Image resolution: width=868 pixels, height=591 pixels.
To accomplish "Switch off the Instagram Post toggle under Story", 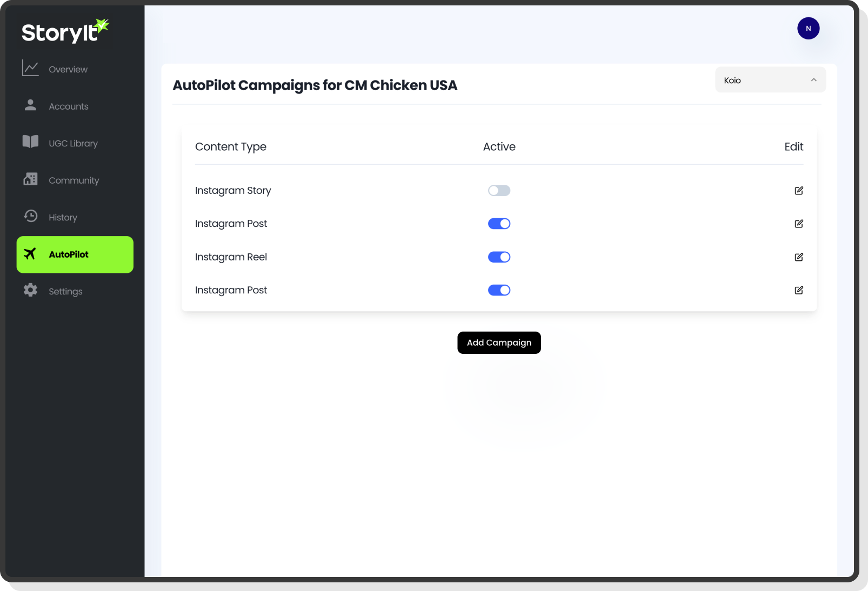I will [x=499, y=224].
